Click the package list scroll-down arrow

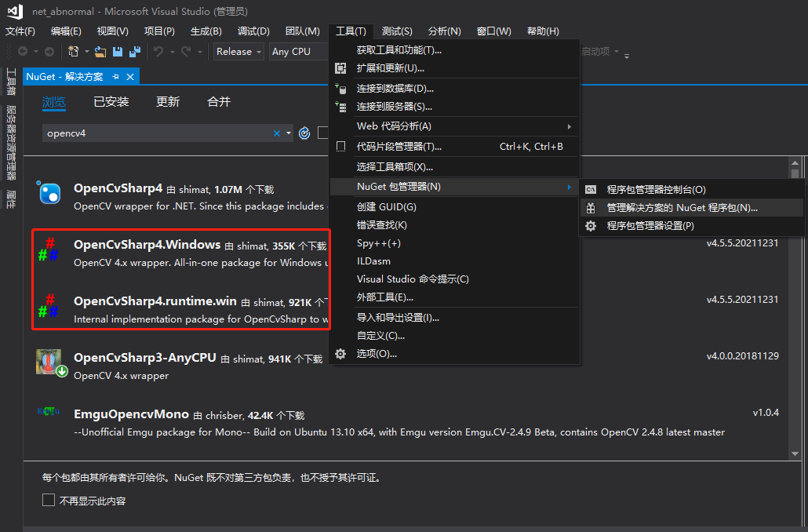point(795,454)
